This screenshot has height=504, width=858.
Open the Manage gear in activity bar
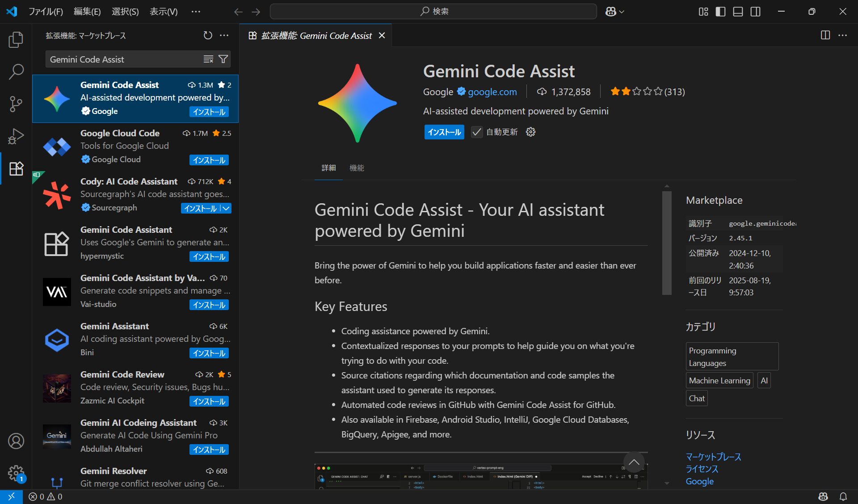click(x=16, y=473)
